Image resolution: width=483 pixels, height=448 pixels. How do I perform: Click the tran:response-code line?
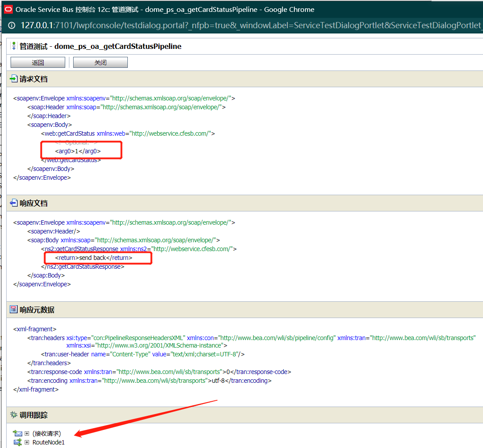tap(159, 372)
